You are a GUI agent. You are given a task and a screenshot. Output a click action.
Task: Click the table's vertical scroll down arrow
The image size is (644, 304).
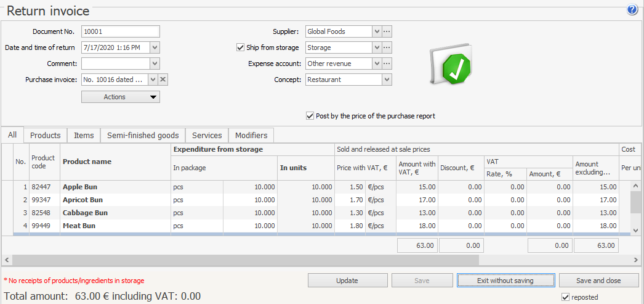click(637, 230)
